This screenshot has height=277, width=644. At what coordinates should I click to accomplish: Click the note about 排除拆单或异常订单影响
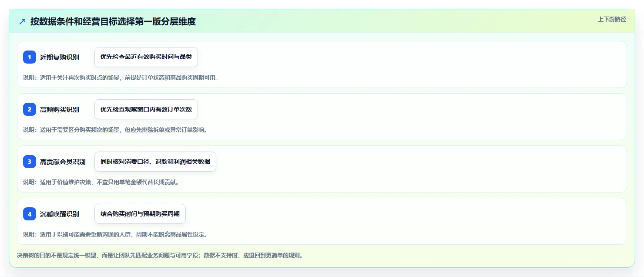[115, 130]
